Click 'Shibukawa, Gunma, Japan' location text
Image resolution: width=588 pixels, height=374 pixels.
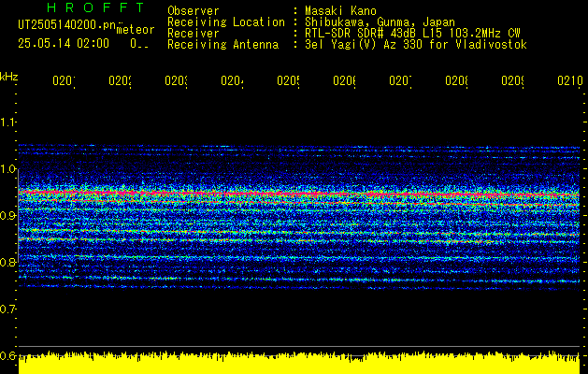pyautogui.click(x=380, y=22)
